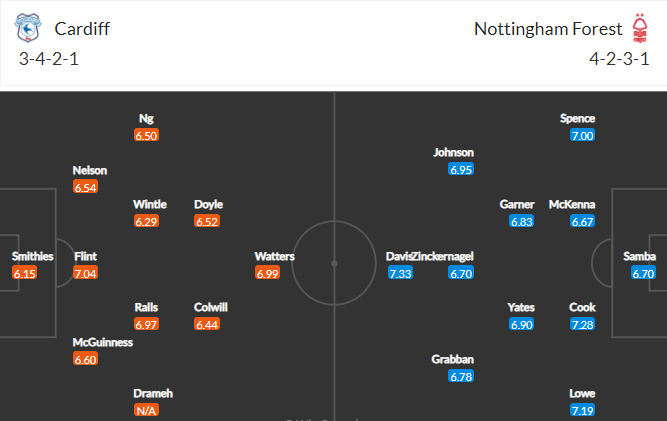Click player name Zinckernagel
This screenshot has height=421, width=667.
[x=443, y=256]
